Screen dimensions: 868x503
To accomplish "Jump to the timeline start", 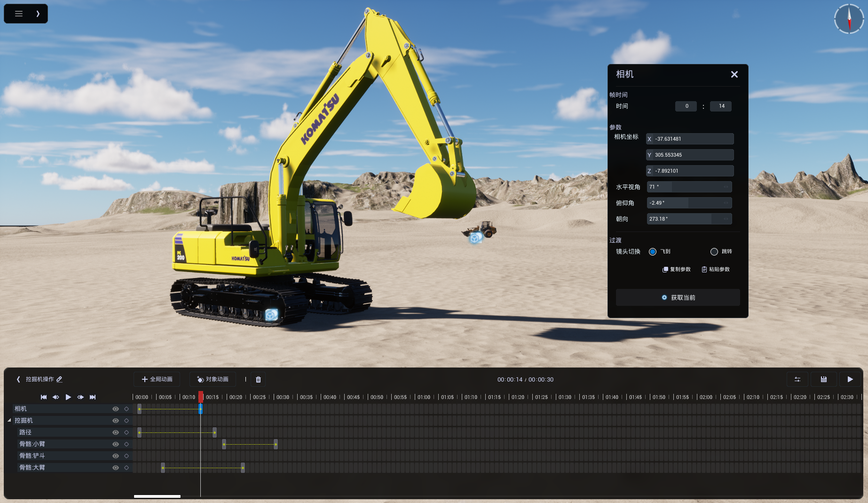I will click(44, 397).
